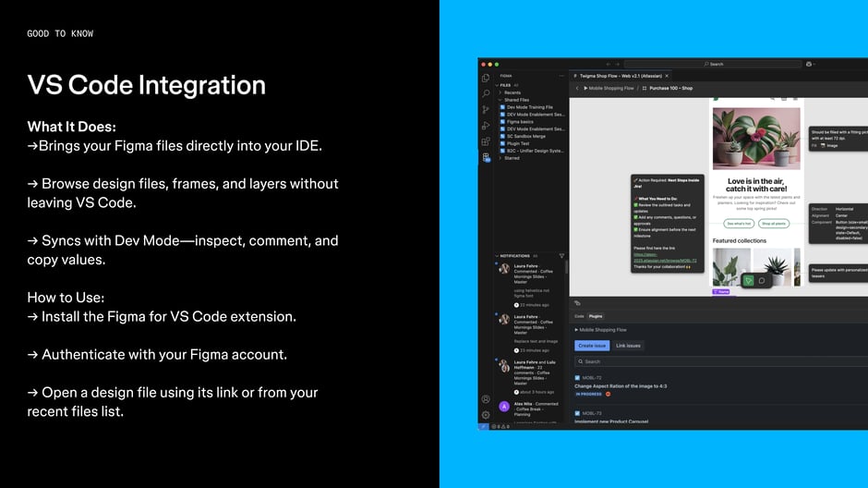This screenshot has width=868, height=488.
Task: Open the Dev Mode Training File
Action: point(530,107)
